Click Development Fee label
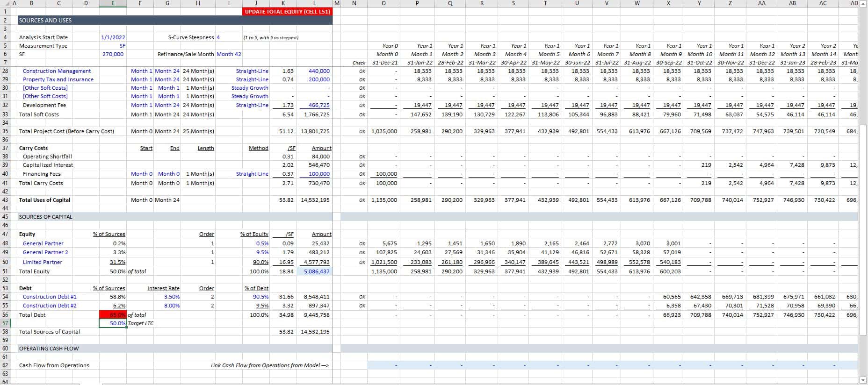 pyautogui.click(x=44, y=105)
